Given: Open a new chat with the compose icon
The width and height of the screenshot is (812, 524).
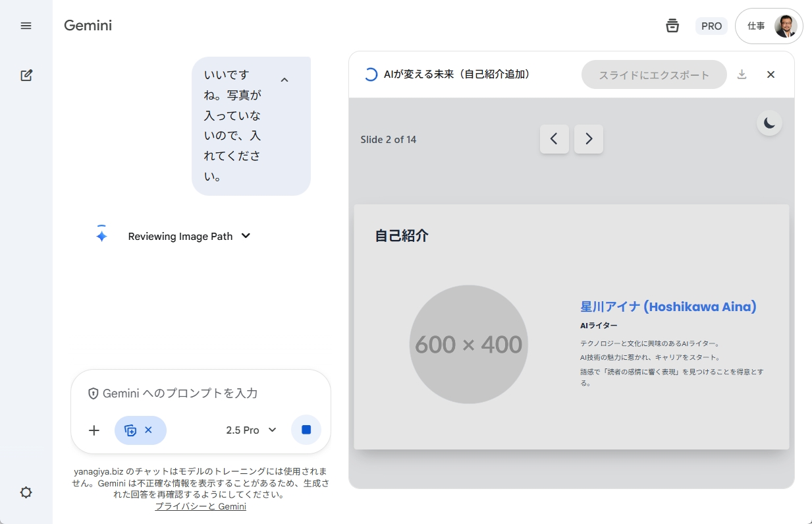Looking at the screenshot, I should click(26, 75).
